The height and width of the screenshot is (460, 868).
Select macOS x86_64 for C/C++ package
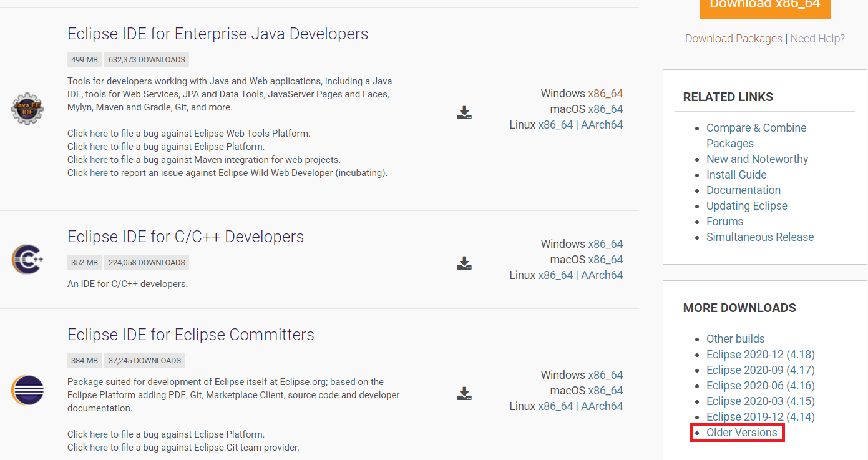(x=605, y=260)
